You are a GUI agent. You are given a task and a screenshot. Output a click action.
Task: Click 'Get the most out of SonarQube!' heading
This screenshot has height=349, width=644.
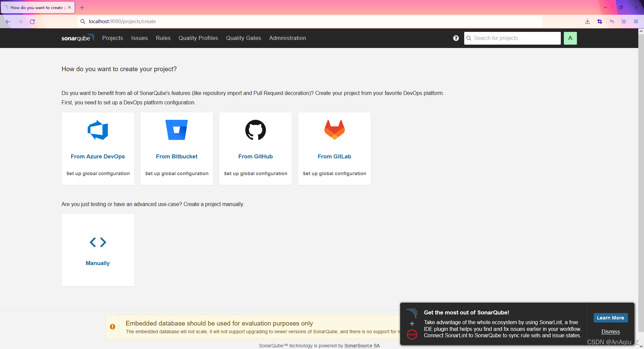[x=467, y=312]
